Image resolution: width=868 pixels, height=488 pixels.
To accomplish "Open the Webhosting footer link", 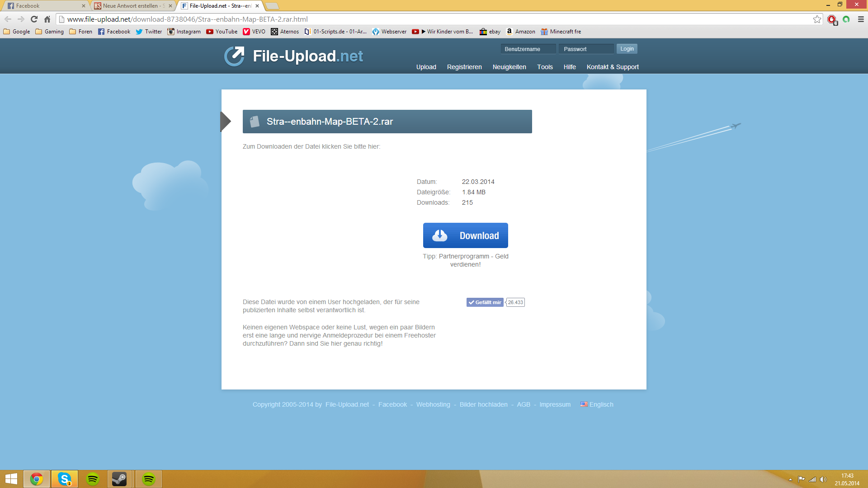I will click(433, 404).
